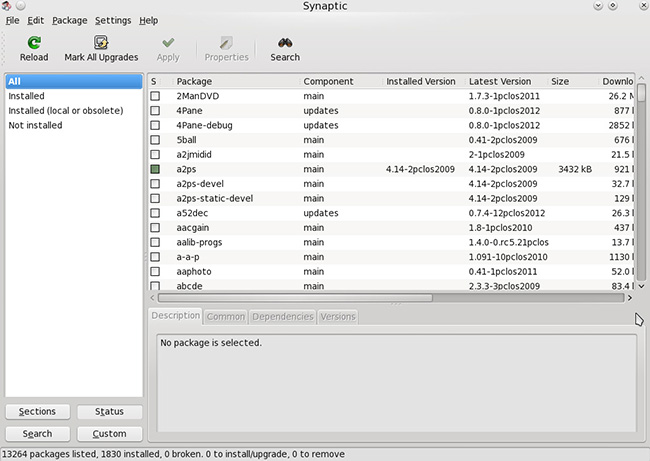Viewport: 650px width, 461px height.
Task: Toggle status checkbox for 2ManDVD
Action: point(155,96)
